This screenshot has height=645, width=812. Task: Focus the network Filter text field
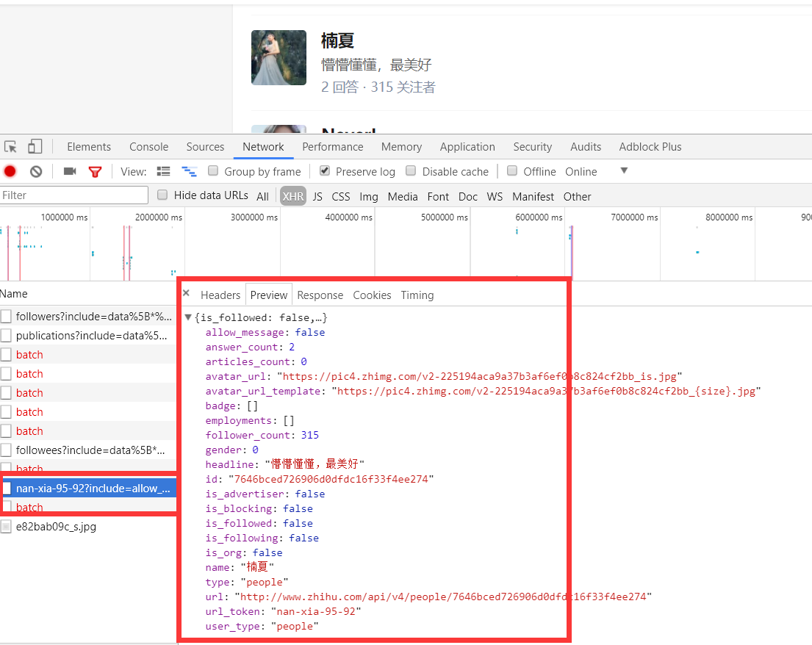(x=74, y=195)
